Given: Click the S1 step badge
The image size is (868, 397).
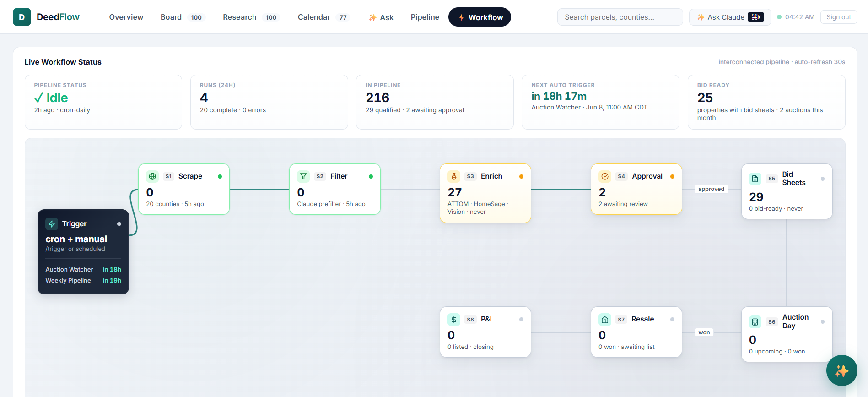Looking at the screenshot, I should (x=168, y=176).
